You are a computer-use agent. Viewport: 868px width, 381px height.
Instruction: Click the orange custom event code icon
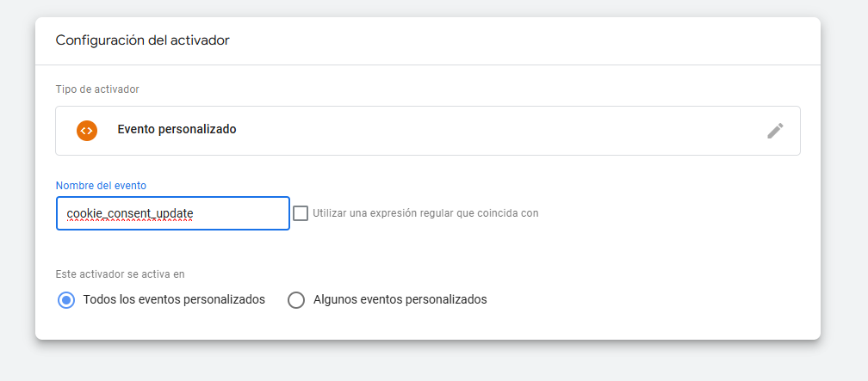click(x=87, y=131)
